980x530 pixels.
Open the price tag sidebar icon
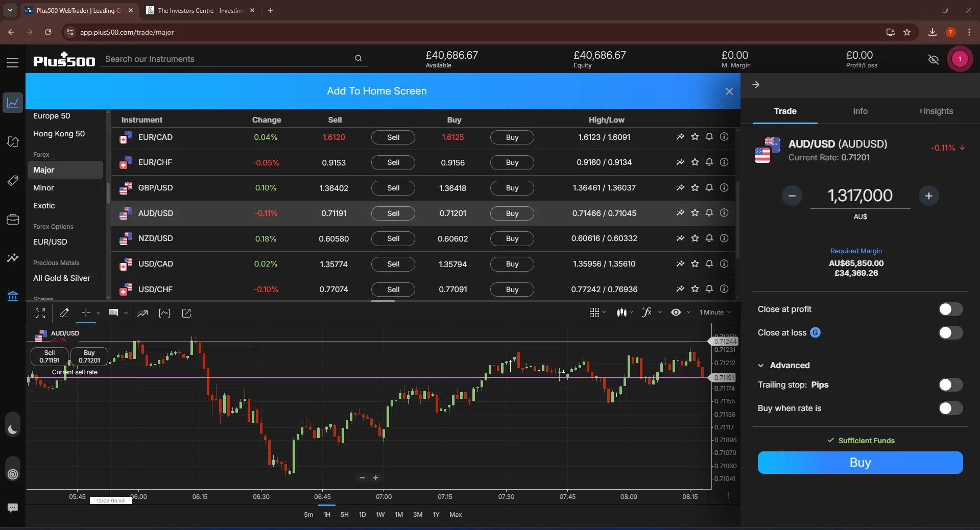click(x=13, y=181)
